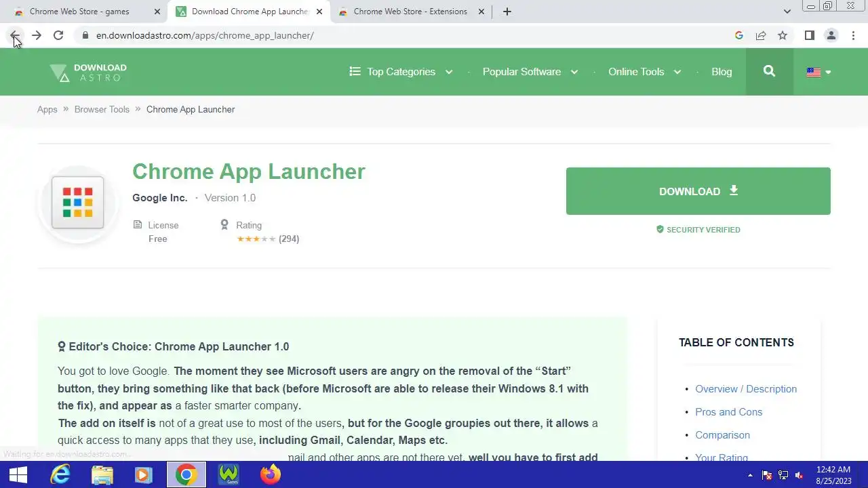Go back using browser back arrow

(x=15, y=35)
